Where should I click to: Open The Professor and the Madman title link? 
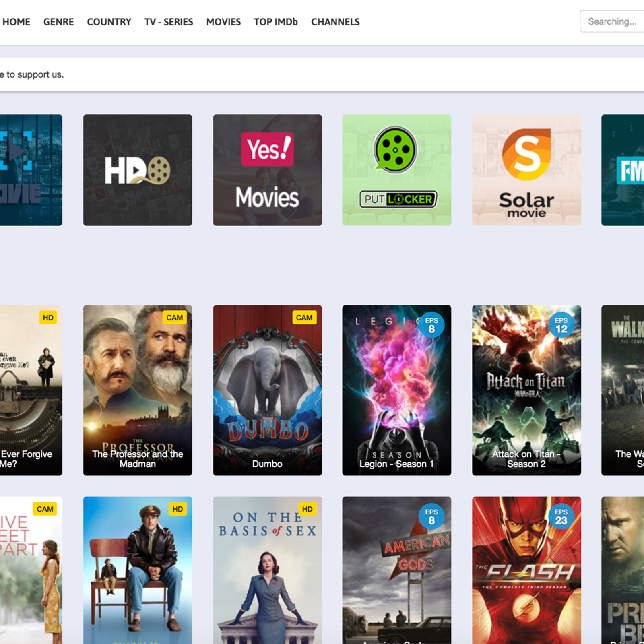[x=137, y=459]
